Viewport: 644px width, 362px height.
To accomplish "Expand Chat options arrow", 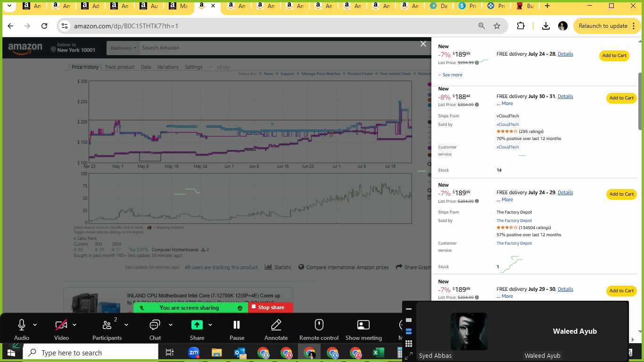I will pyautogui.click(x=171, y=325).
